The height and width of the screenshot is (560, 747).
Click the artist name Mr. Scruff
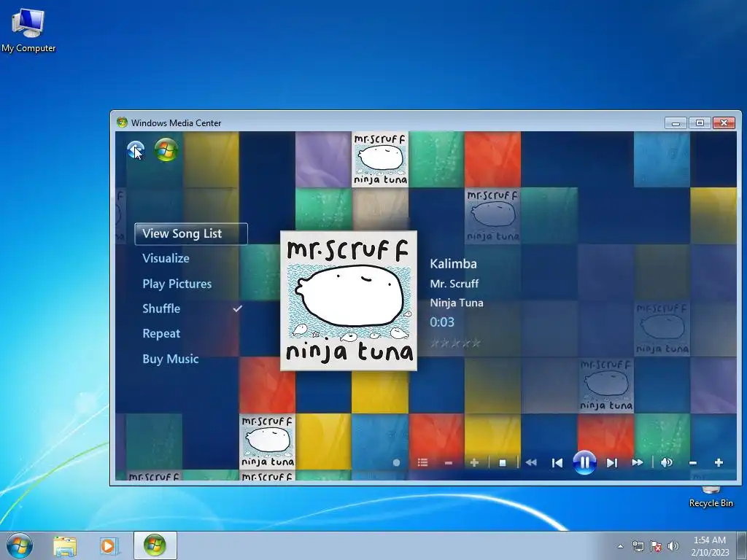tap(454, 284)
